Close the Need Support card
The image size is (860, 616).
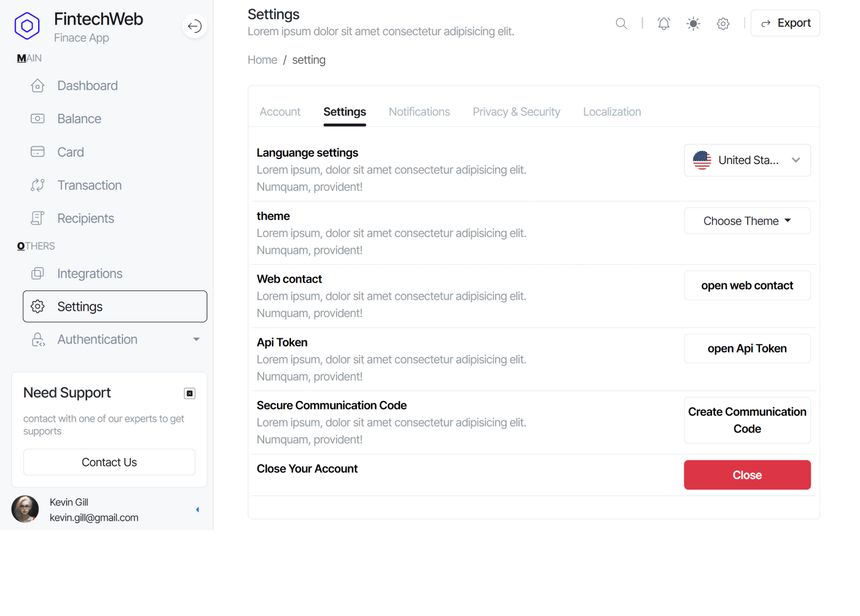[x=190, y=393]
